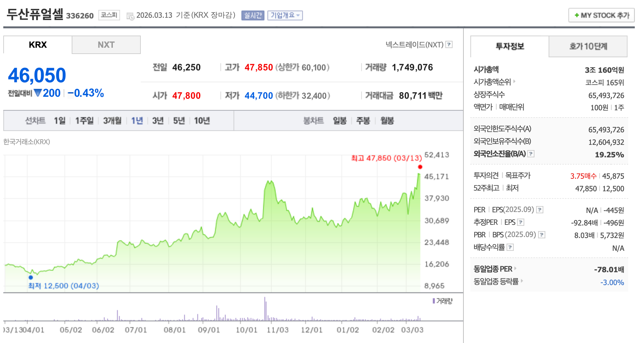
Task: Click the 전일 value 46,250
Action: [186, 67]
